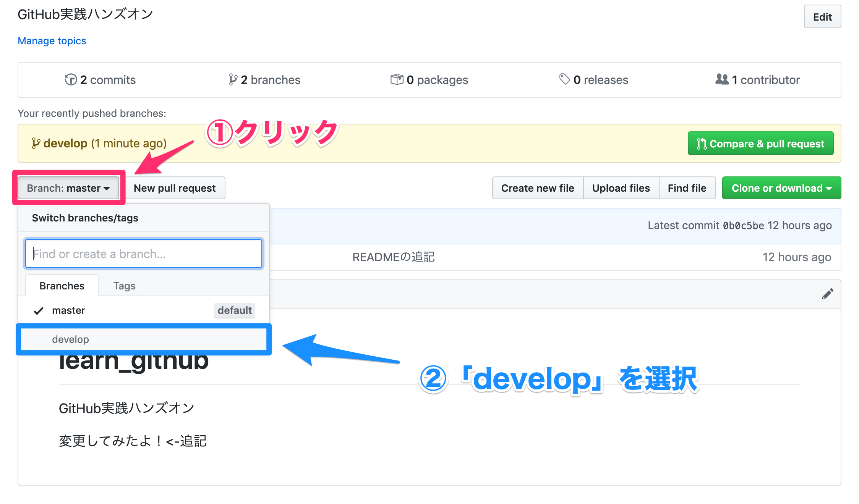This screenshot has height=504, width=859.
Task: Click the packages box icon
Action: click(x=397, y=79)
